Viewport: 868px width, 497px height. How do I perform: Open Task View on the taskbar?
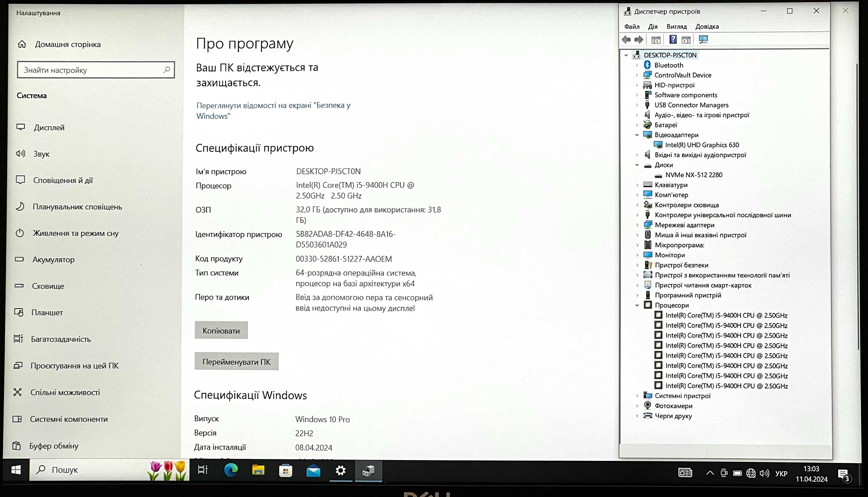click(203, 470)
